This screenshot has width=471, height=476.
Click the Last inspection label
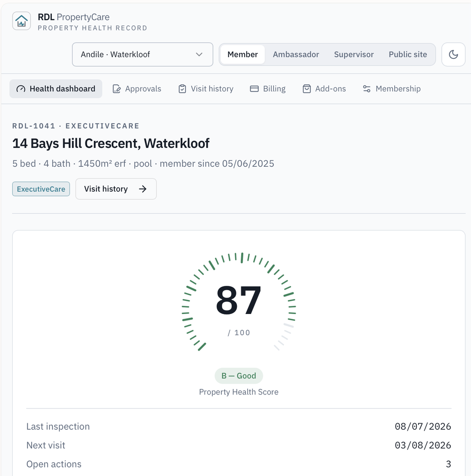(x=58, y=426)
